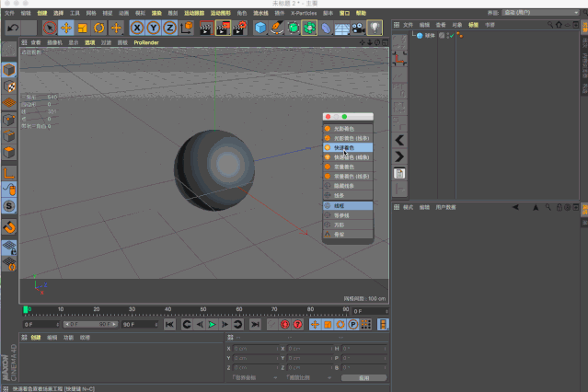
Task: Select the Workplane orange grid icon
Action: (9, 102)
